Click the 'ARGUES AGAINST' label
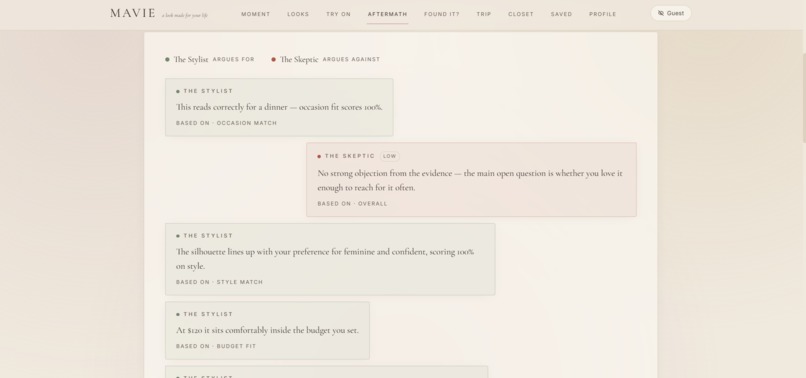 [x=351, y=60]
